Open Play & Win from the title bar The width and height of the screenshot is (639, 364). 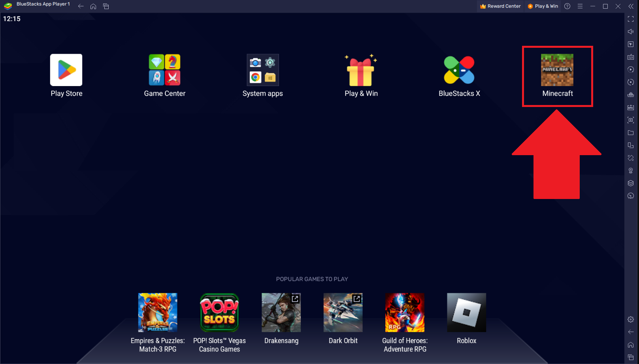(543, 6)
